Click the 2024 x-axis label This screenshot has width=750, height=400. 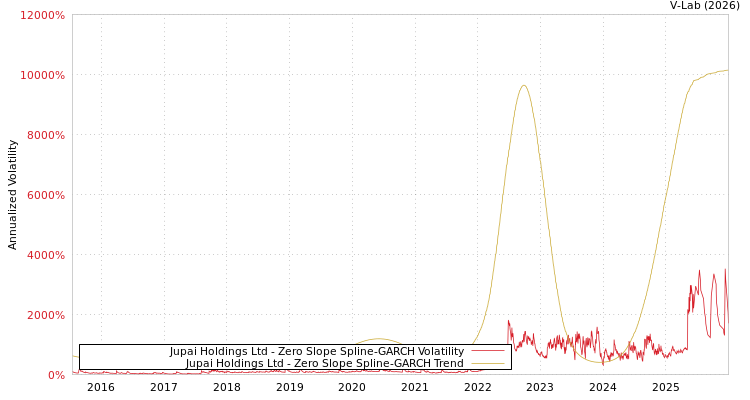(x=603, y=387)
